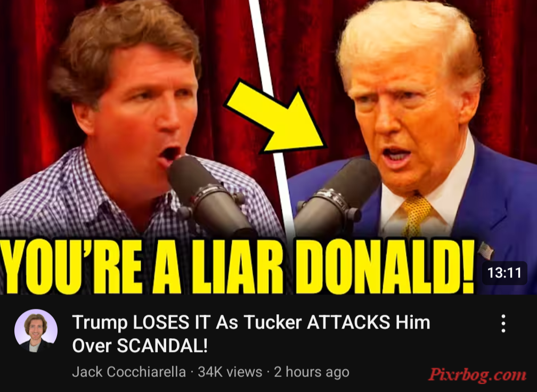Click the word "SCANDAL!" in the title
This screenshot has width=537, height=392.
click(x=162, y=346)
